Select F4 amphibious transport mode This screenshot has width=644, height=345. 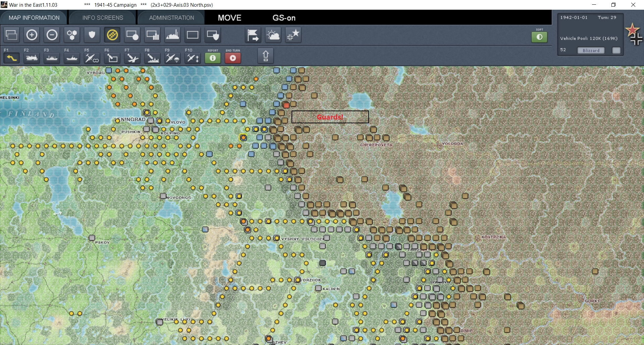pos(72,58)
